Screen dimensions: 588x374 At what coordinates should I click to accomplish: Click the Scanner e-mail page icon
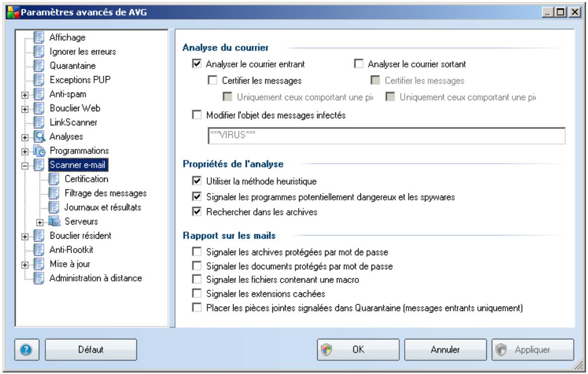(x=39, y=165)
